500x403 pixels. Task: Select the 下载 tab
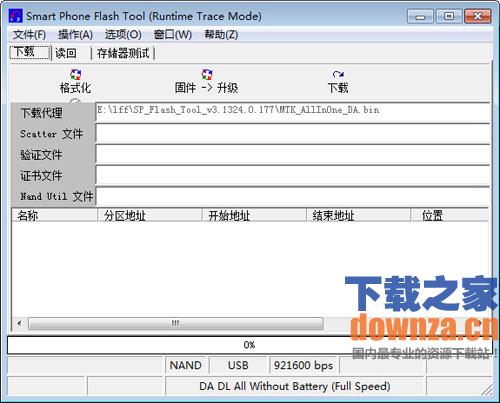pos(30,52)
